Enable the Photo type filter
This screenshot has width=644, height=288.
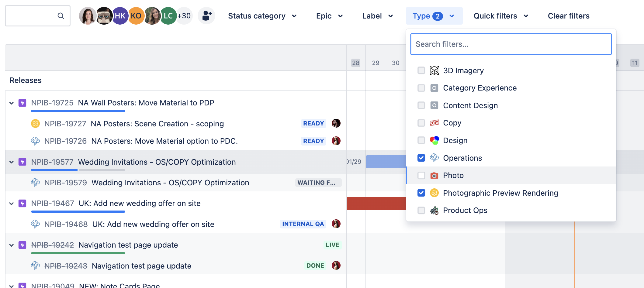point(421,175)
